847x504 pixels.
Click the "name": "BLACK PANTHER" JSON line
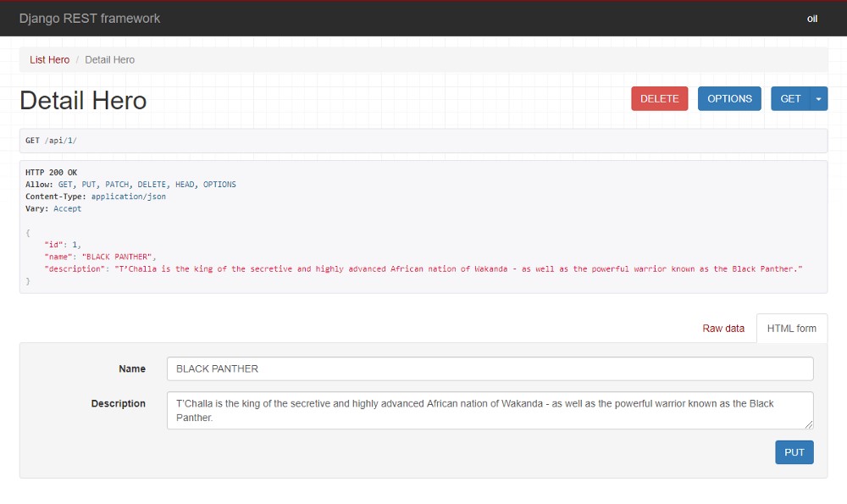[x=100, y=257]
